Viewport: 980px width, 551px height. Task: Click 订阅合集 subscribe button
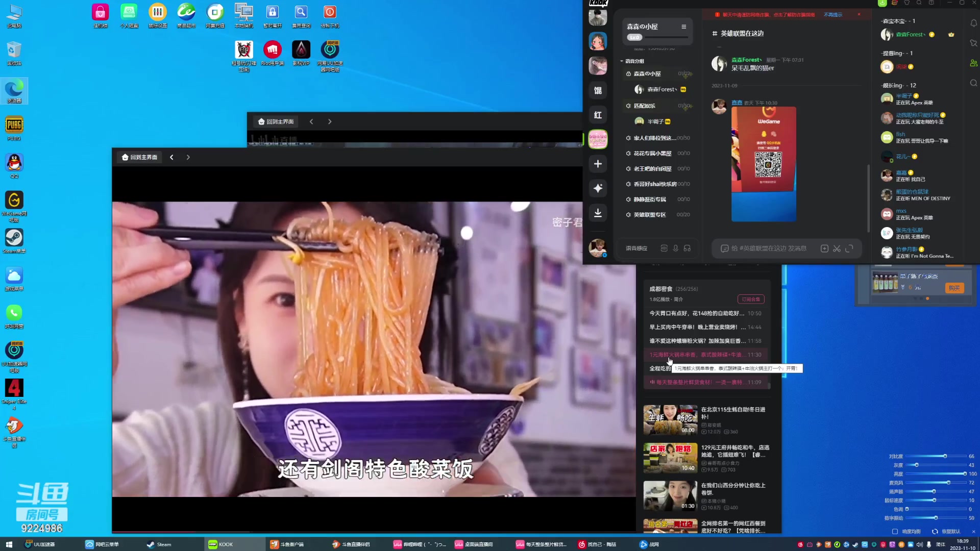[751, 299]
